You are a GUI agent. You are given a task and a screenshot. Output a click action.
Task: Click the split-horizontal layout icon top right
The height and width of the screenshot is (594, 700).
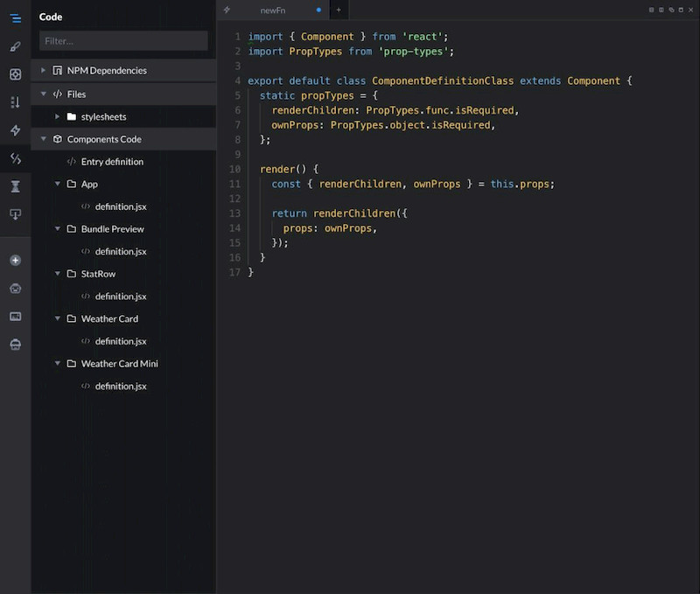click(x=651, y=10)
